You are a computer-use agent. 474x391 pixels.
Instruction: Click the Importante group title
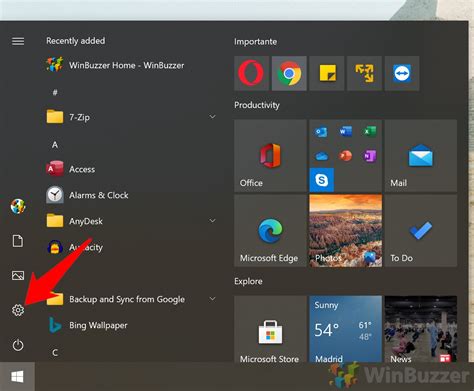255,42
